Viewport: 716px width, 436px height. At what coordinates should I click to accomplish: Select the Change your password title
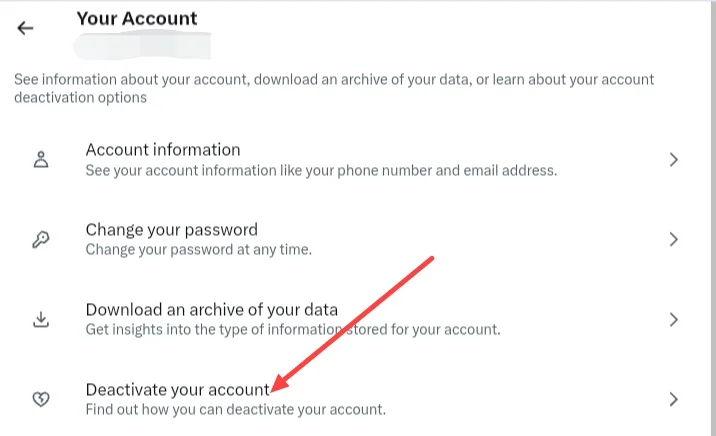click(x=171, y=230)
